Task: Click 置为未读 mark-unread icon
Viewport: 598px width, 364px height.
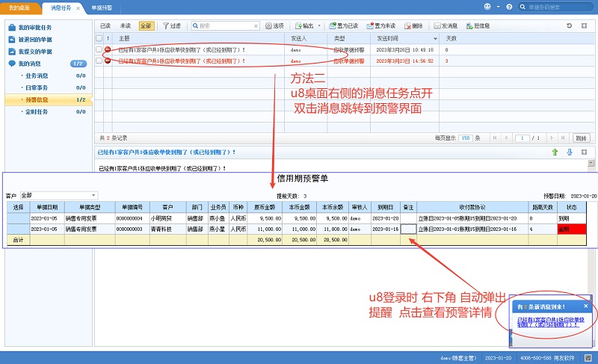Action: [x=370, y=26]
